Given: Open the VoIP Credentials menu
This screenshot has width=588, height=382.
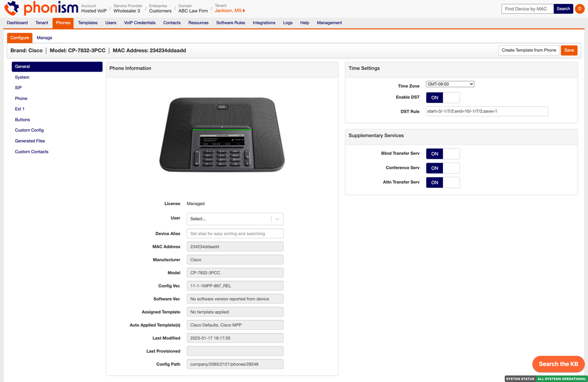Looking at the screenshot, I should 140,23.
